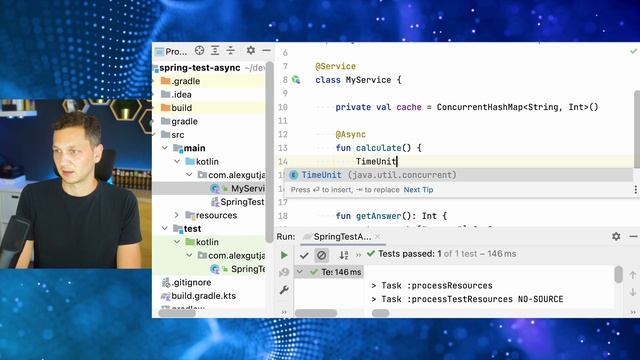Open MyService file in project tree
The image size is (640, 360).
point(237,188)
